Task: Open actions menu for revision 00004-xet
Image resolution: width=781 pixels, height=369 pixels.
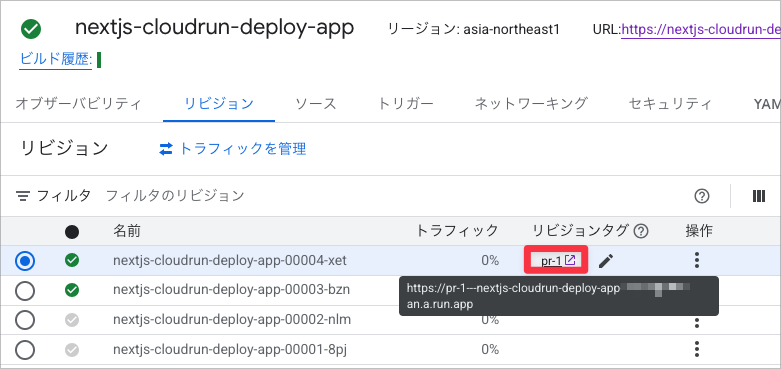Action: tap(697, 260)
